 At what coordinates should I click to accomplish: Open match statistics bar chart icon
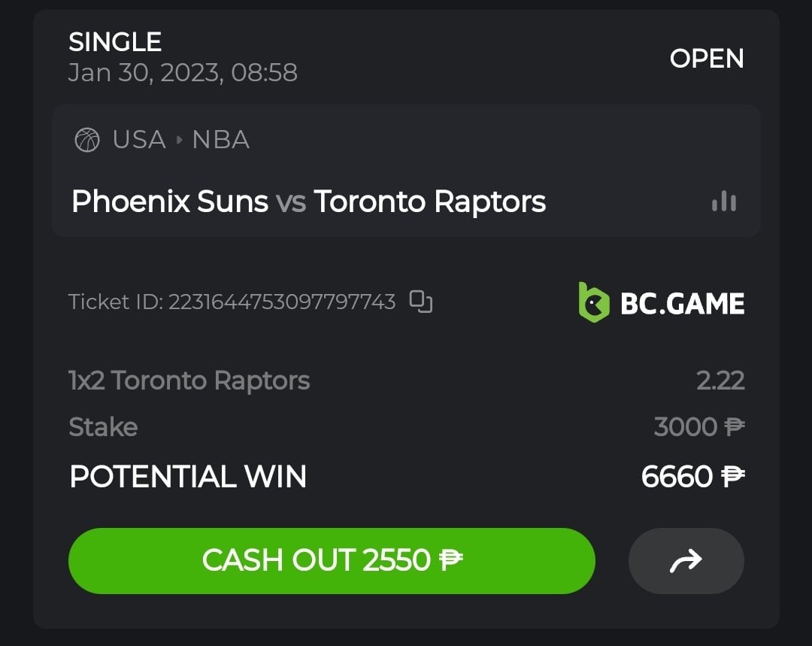[x=723, y=201]
